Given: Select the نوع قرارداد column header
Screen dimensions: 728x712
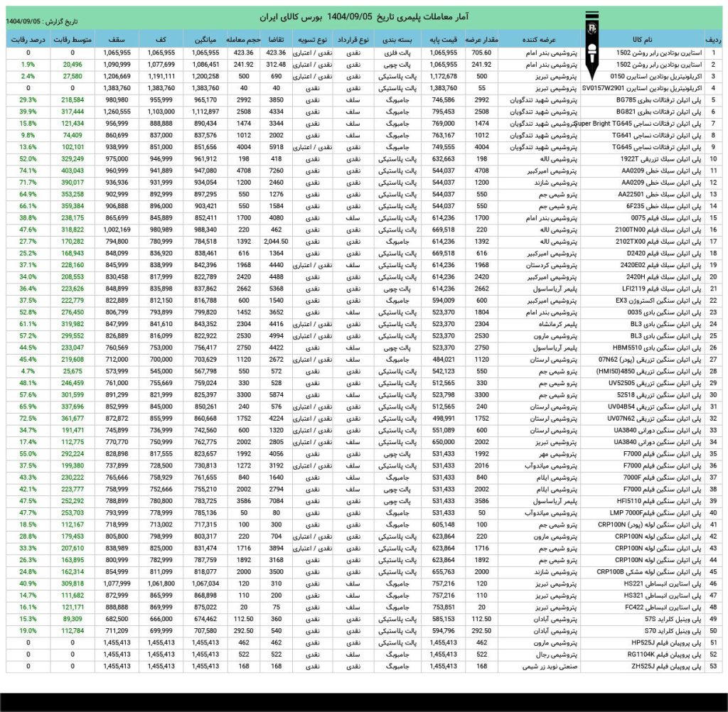Looking at the screenshot, I should [353, 40].
